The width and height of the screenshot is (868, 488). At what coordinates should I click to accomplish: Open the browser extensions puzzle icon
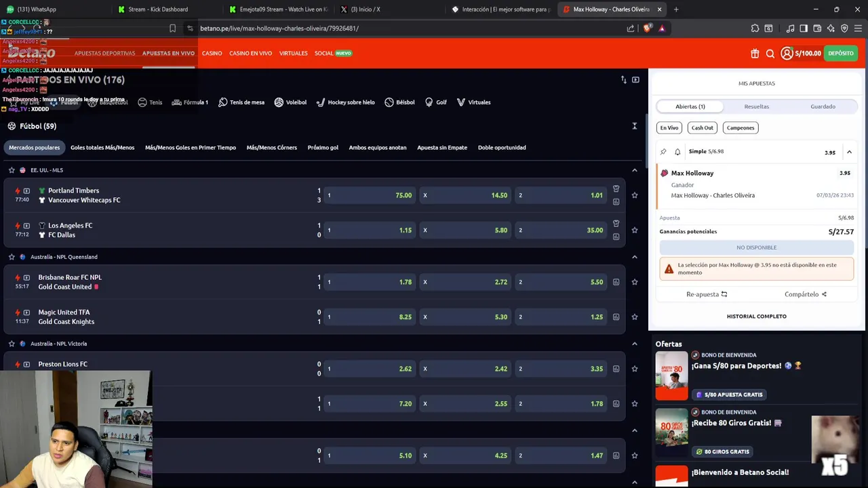(x=755, y=28)
